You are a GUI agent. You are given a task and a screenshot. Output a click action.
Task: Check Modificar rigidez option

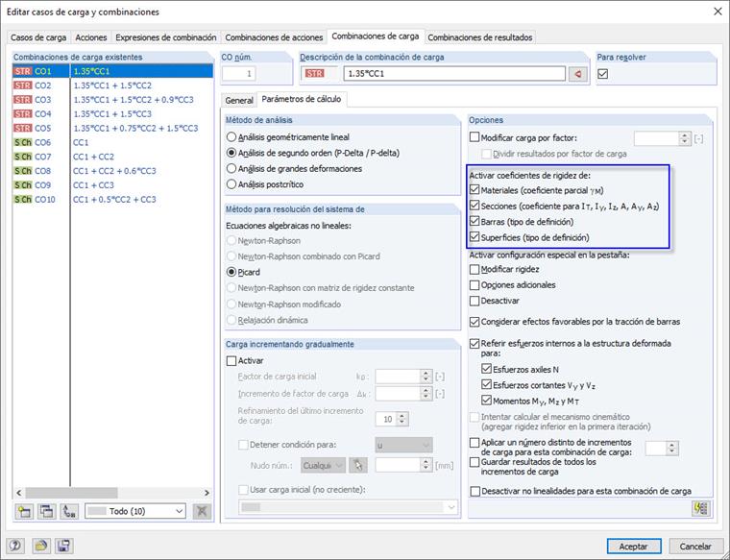[474, 269]
